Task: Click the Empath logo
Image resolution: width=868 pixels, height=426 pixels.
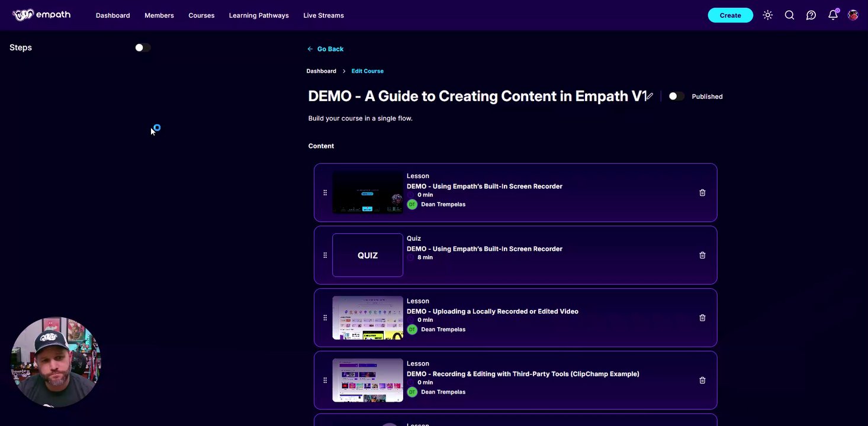Action: (x=41, y=15)
